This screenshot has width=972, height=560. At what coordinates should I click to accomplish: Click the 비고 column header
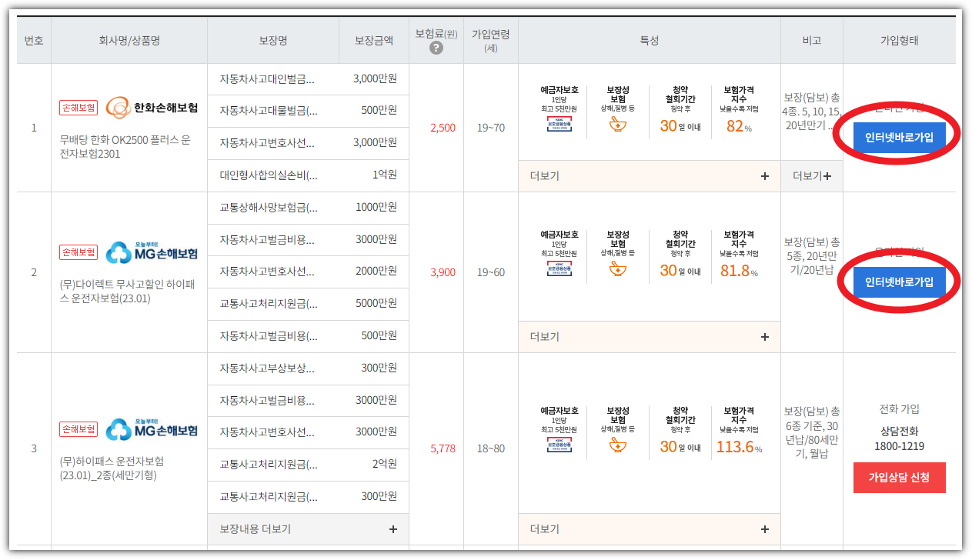812,40
